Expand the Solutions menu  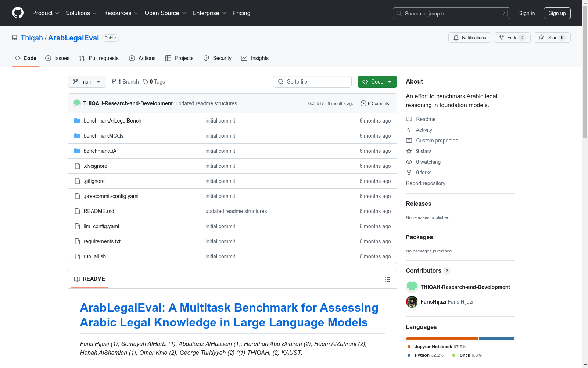tap(81, 13)
